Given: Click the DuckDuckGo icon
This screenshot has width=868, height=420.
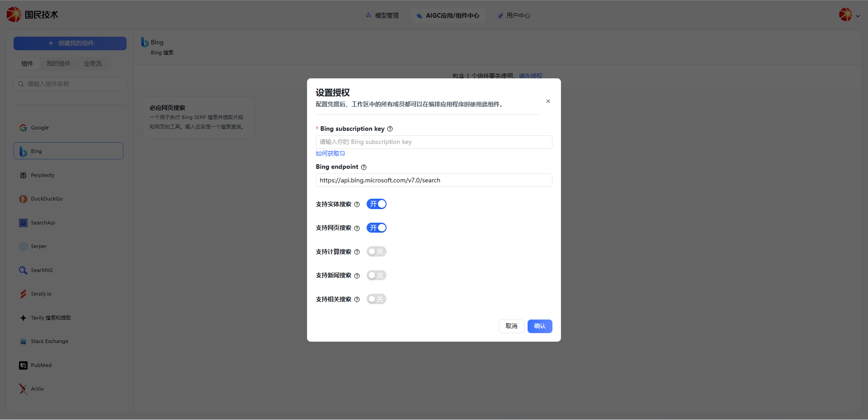Looking at the screenshot, I should pyautogui.click(x=23, y=199).
